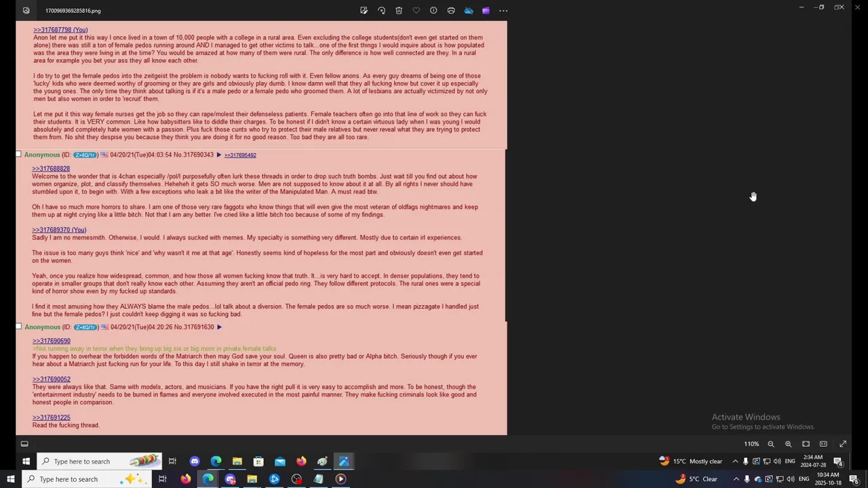868x488 pixels.
Task: Open Microsoft Edge from the bottom taskbar
Action: 208,479
